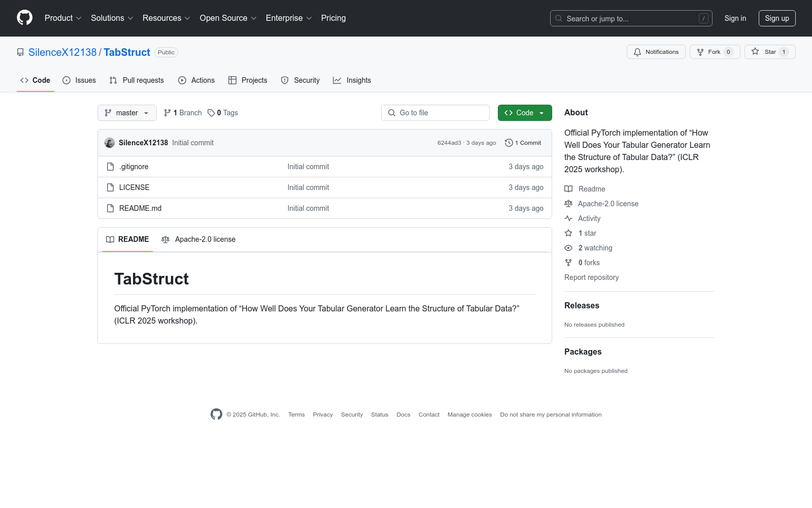Image resolution: width=812 pixels, height=508 pixels.
Task: Expand the Open Source menu
Action: [228, 18]
